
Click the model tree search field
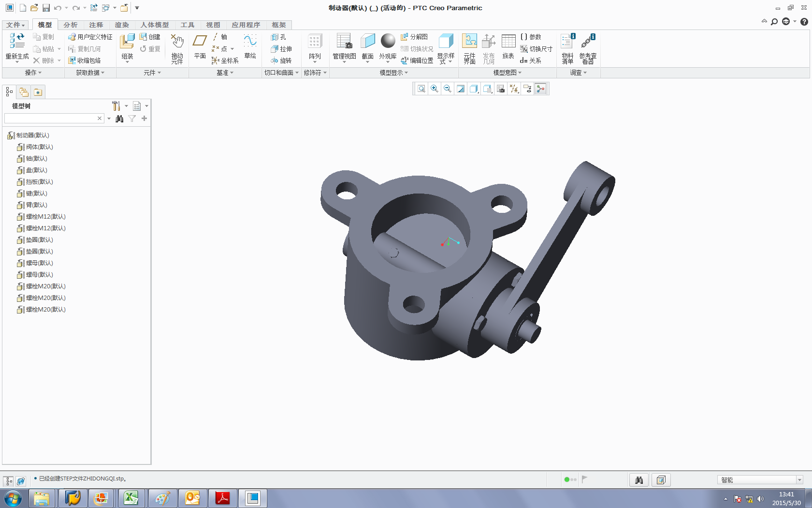[x=50, y=119]
